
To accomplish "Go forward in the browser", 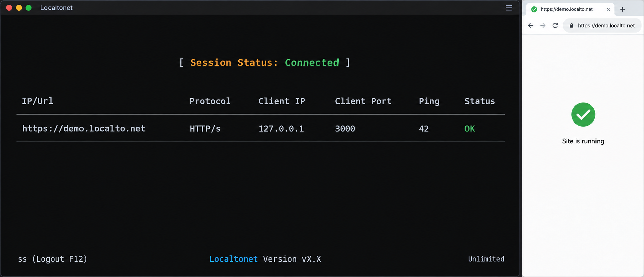I will coord(543,25).
